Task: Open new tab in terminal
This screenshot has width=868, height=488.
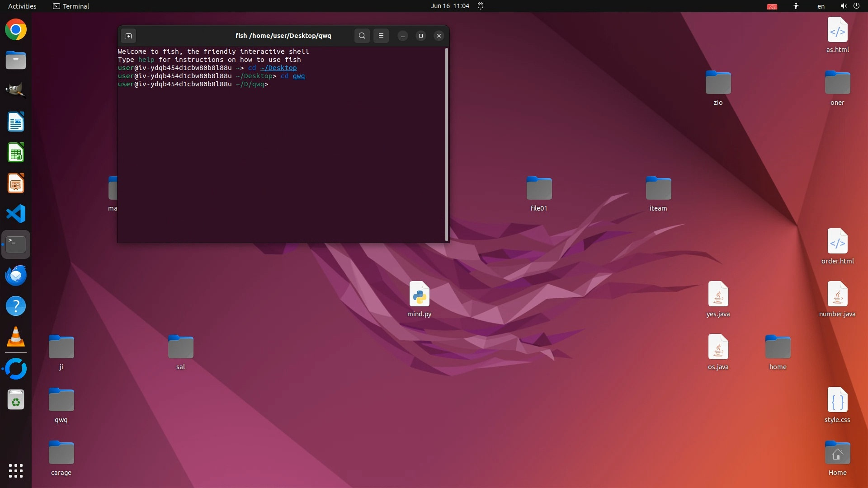Action: point(128,36)
